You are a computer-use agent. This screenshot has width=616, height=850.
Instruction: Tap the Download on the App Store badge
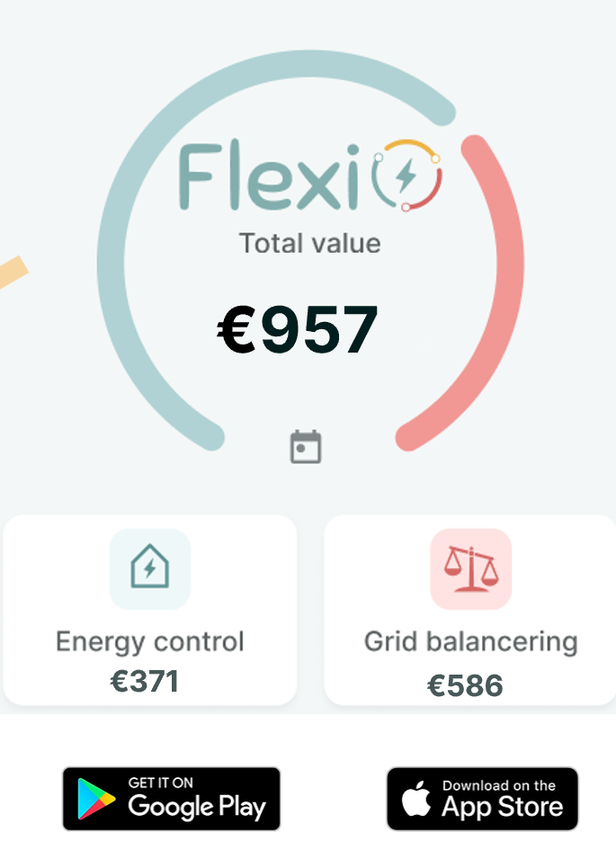(x=482, y=799)
